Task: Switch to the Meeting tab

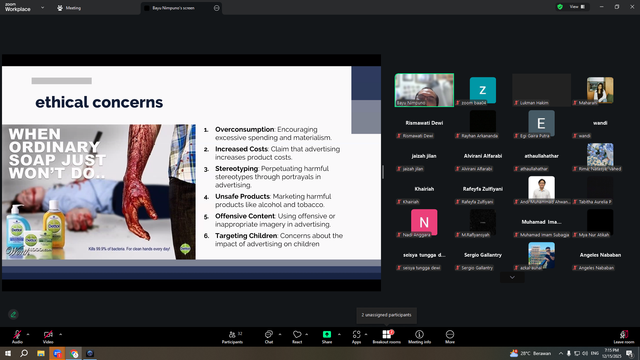Action: tap(69, 8)
